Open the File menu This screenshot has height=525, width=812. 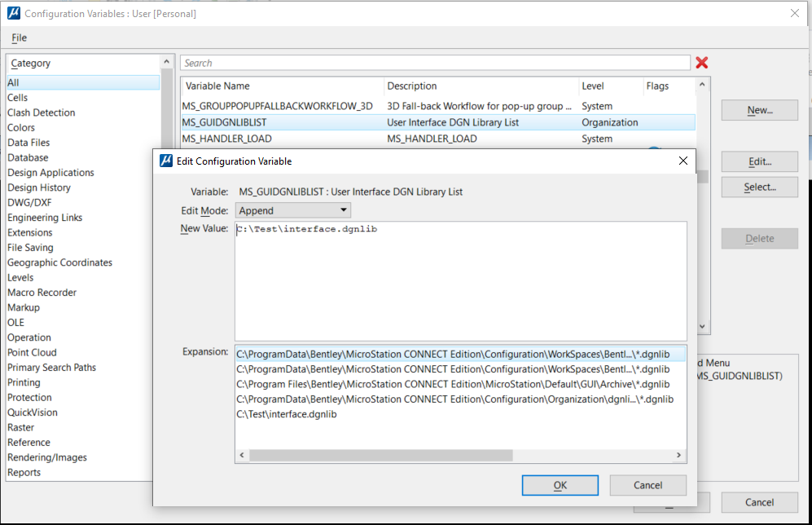tap(20, 37)
